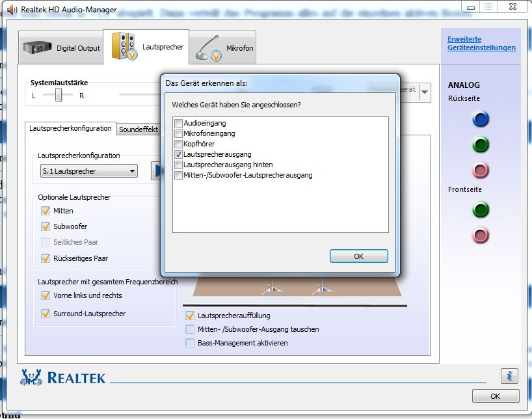
Task: Click the balance slider thumb between L and R
Action: 59,95
